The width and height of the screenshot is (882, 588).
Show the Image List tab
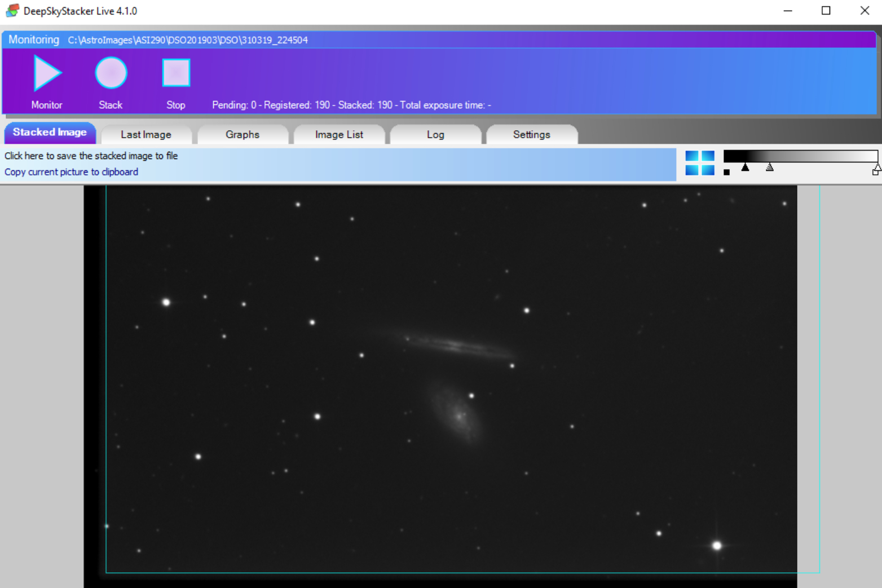pos(339,135)
